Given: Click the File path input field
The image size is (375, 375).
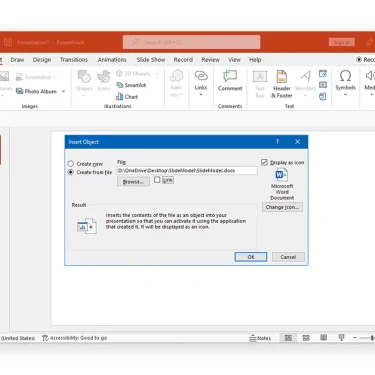Looking at the screenshot, I should click(x=187, y=171).
